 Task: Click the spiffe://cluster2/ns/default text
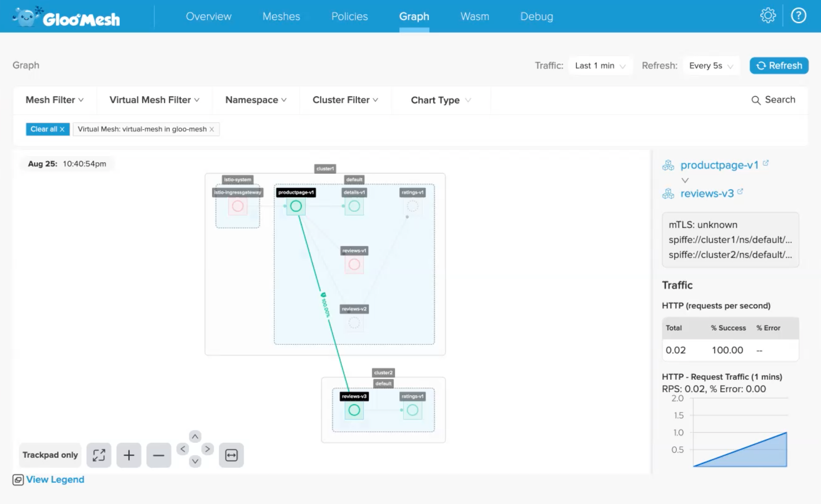[x=730, y=255]
